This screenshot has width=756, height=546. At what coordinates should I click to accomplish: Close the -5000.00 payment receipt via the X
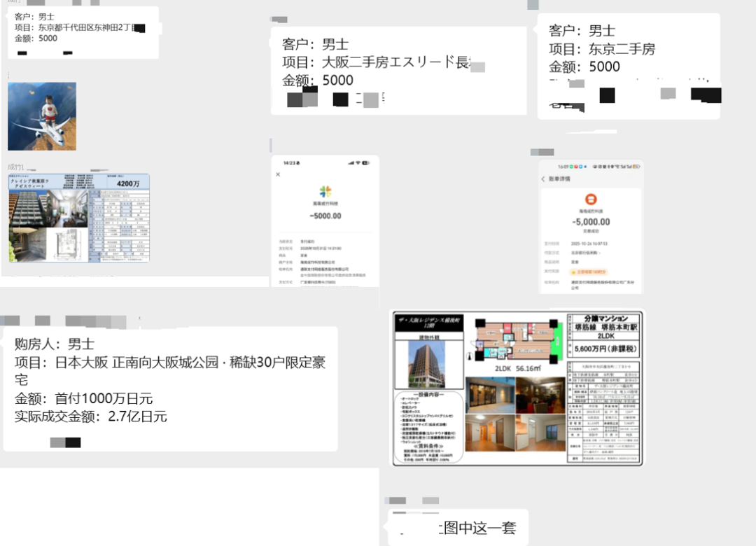click(278, 174)
